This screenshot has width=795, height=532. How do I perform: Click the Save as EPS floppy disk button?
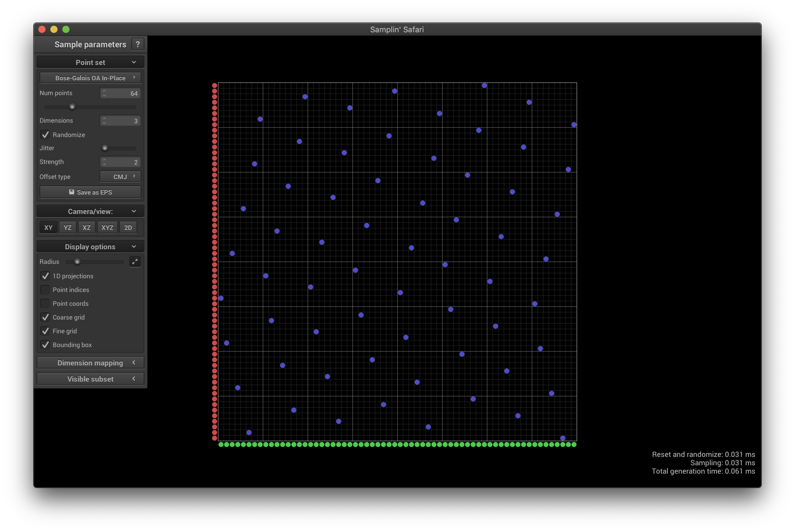[90, 192]
